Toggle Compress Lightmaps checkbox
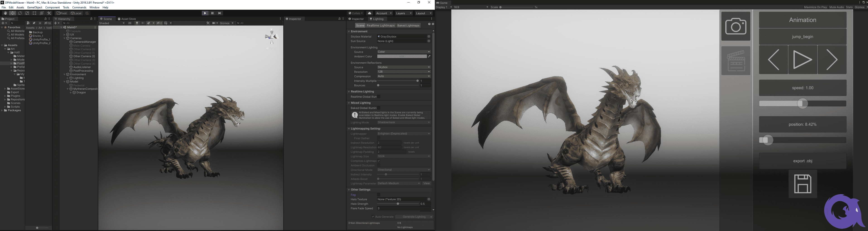This screenshot has width=868, height=231. coord(379,161)
